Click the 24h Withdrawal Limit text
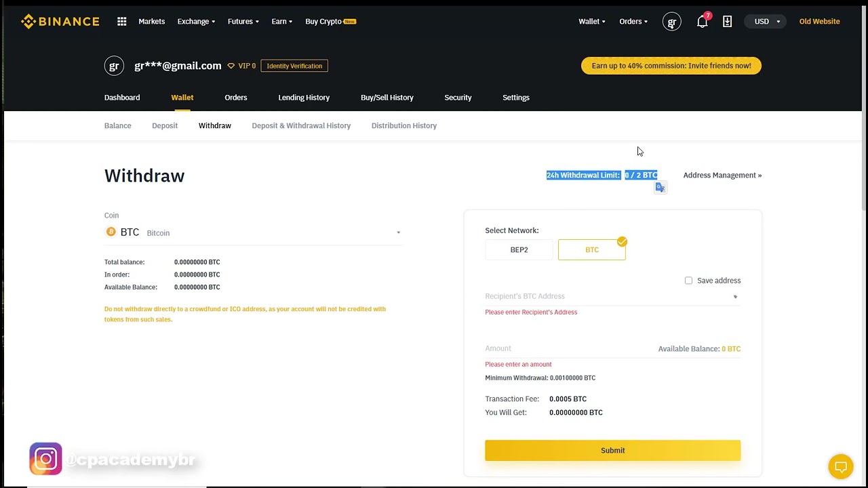This screenshot has width=868, height=488. click(602, 175)
